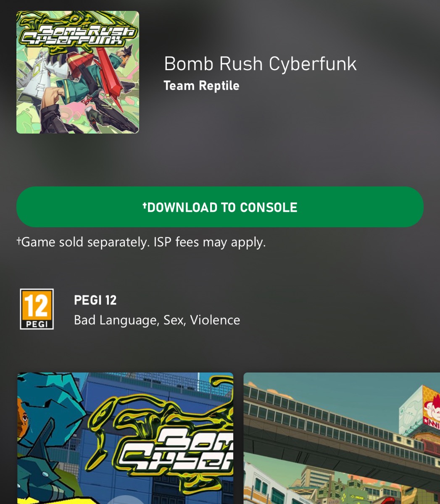Open the trailer thumbnail with yellow logo

125,438
